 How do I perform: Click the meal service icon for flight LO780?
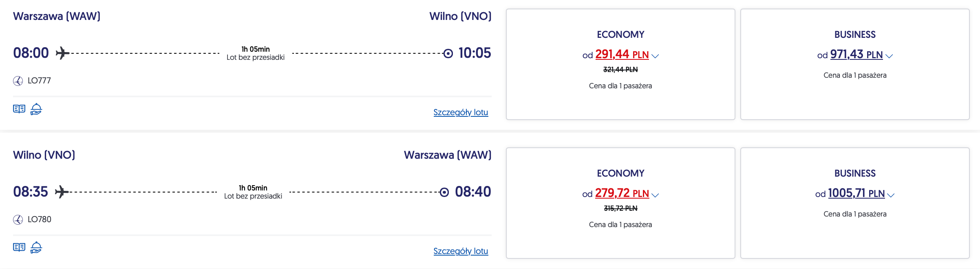tap(36, 247)
